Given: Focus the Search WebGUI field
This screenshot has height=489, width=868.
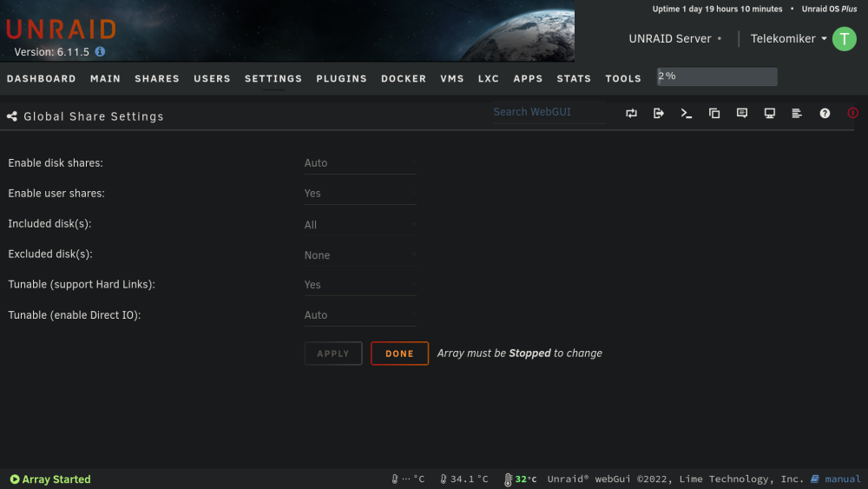Looking at the screenshot, I should tap(549, 112).
